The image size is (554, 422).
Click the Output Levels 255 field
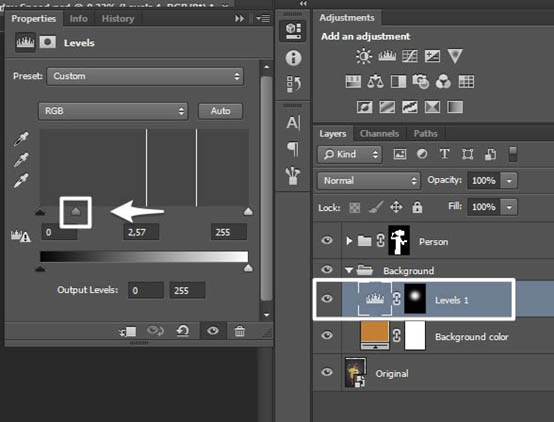(x=187, y=291)
